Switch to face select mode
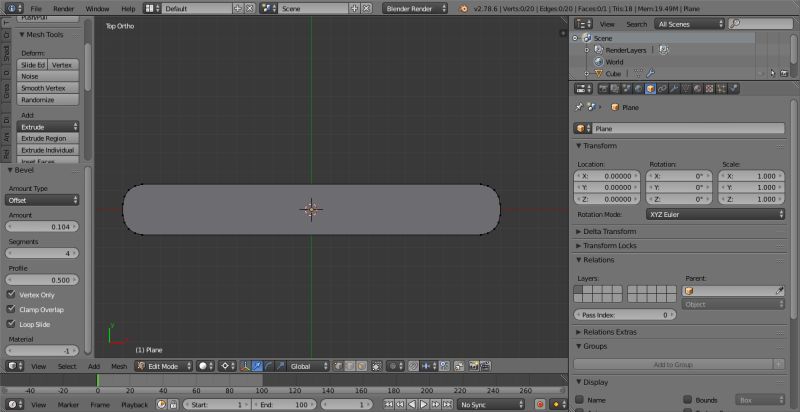Viewport: 800px width, 412px height. (x=361, y=366)
